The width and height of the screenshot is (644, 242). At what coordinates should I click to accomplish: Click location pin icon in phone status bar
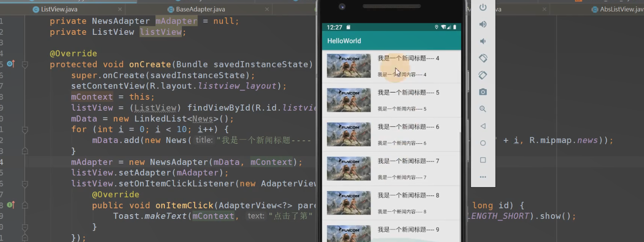point(437,27)
